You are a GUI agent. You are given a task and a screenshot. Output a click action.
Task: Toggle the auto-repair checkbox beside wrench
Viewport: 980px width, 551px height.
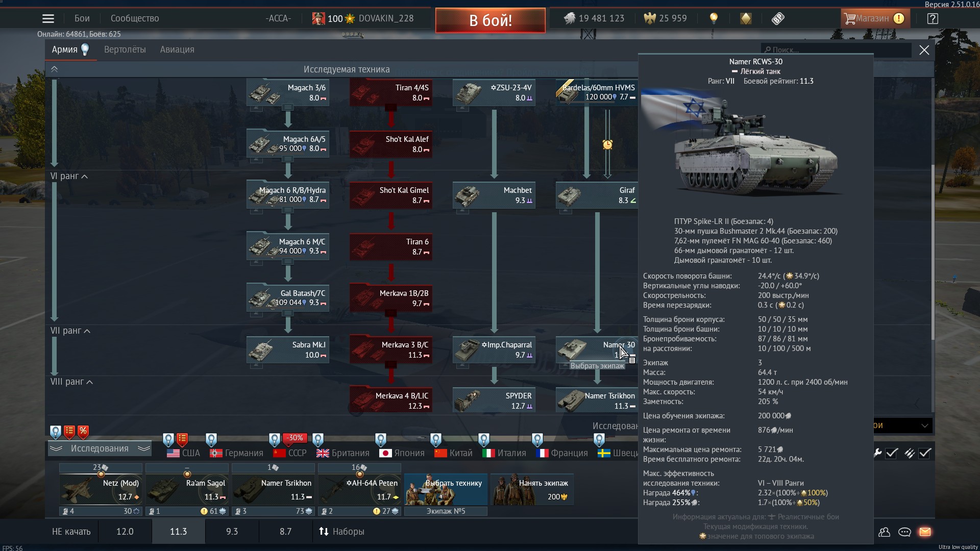point(892,453)
